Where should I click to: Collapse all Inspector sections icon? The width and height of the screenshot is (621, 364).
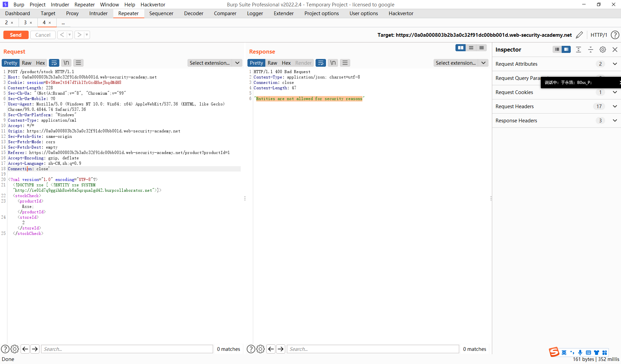[591, 50]
